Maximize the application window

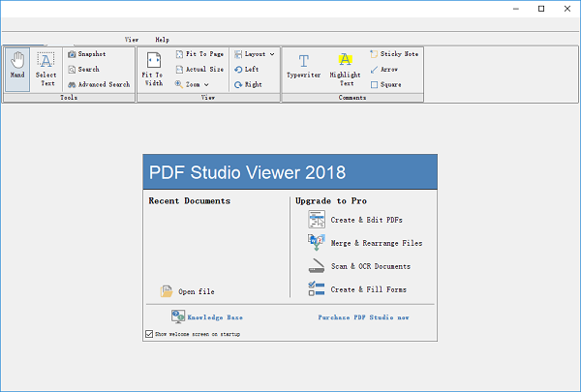click(541, 9)
